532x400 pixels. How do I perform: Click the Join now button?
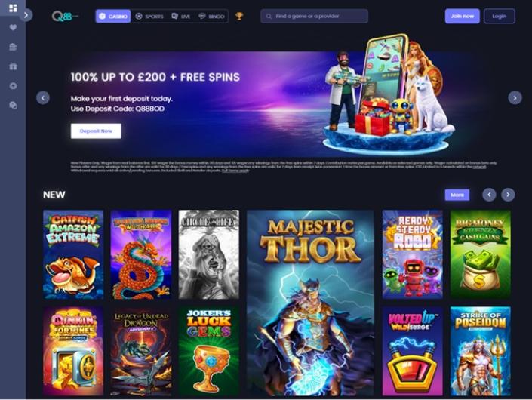[462, 16]
